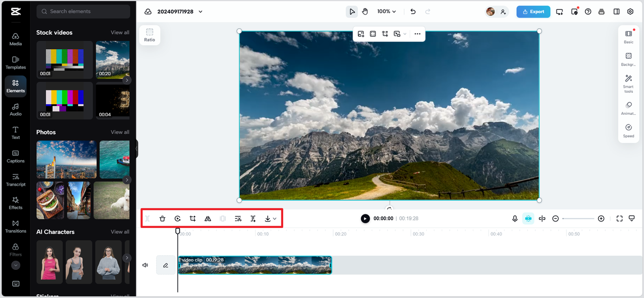Click add image icon in floating toolbar
This screenshot has height=298, width=644.
coord(361,34)
